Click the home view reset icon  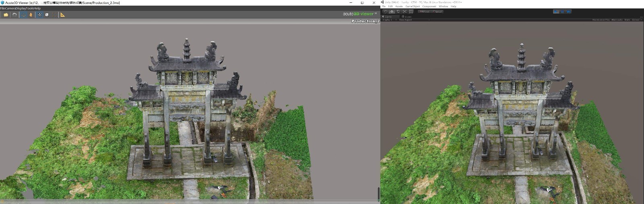click(15, 15)
